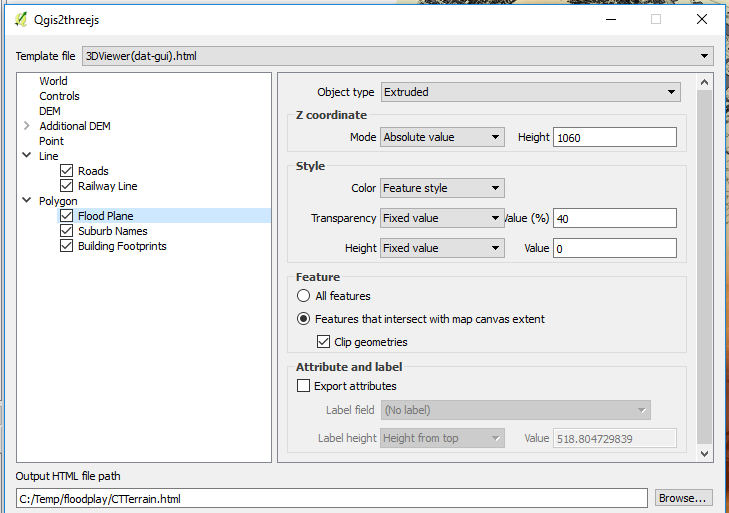729x513 pixels.
Task: Open the Style Height mode dropdown
Action: [442, 248]
